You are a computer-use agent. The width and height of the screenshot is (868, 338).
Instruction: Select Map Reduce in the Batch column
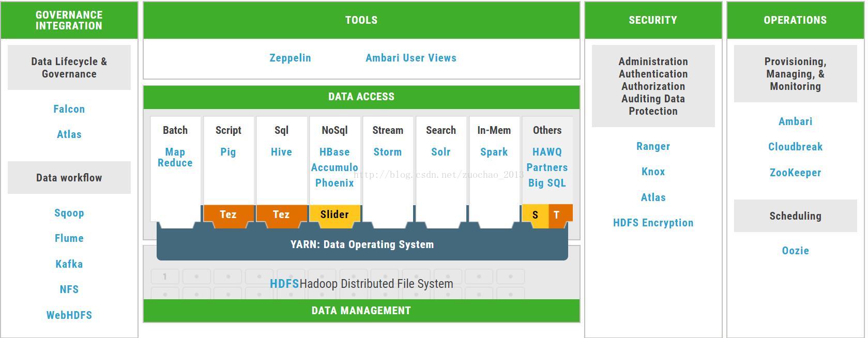pos(175,157)
